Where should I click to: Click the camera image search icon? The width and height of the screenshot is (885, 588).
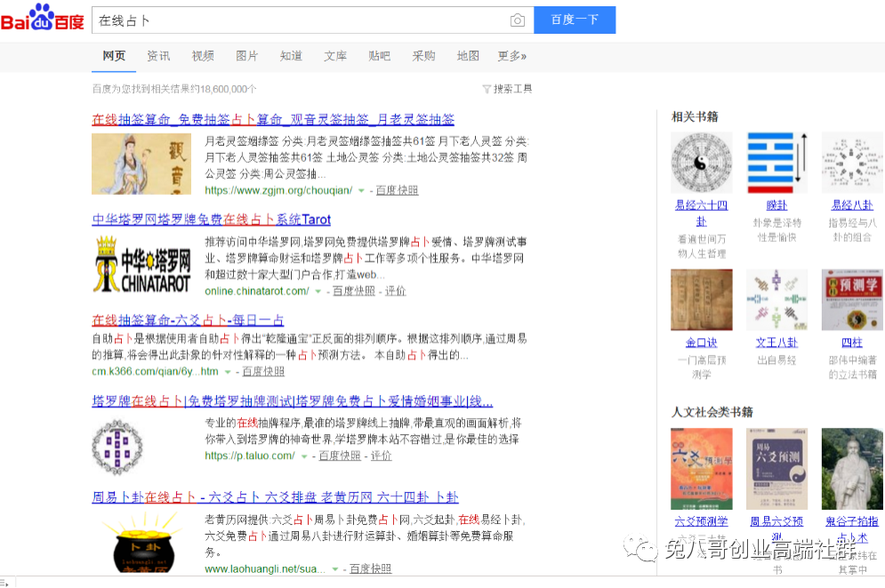point(517,20)
